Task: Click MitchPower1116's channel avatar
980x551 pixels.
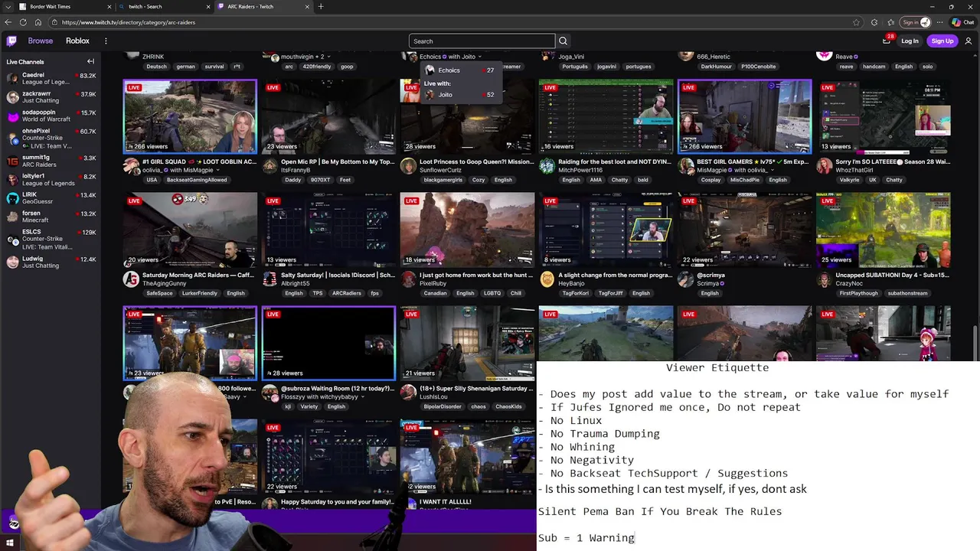Action: coord(547,166)
